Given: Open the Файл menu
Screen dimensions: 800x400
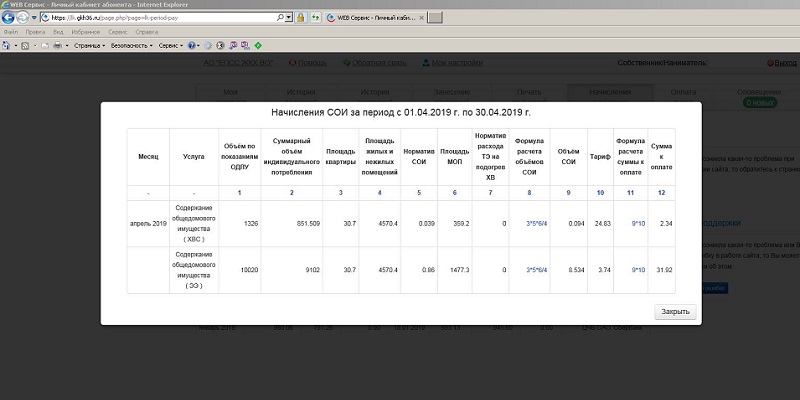Looking at the screenshot, I should 11,32.
